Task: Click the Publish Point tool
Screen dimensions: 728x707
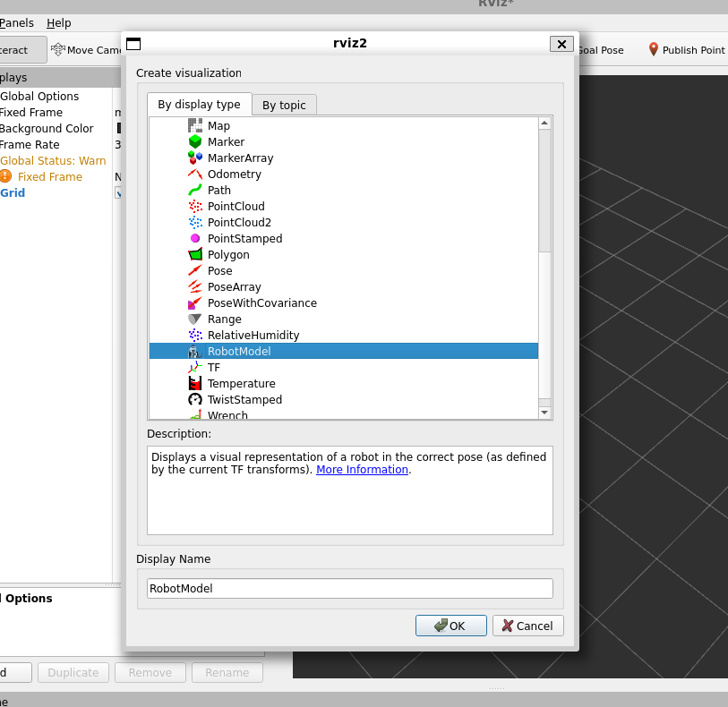Action: [686, 49]
